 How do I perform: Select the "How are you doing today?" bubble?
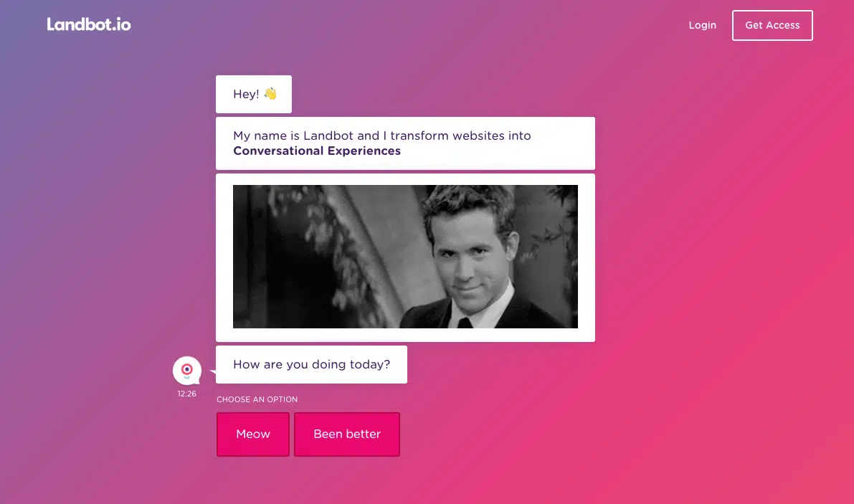pyautogui.click(x=311, y=364)
